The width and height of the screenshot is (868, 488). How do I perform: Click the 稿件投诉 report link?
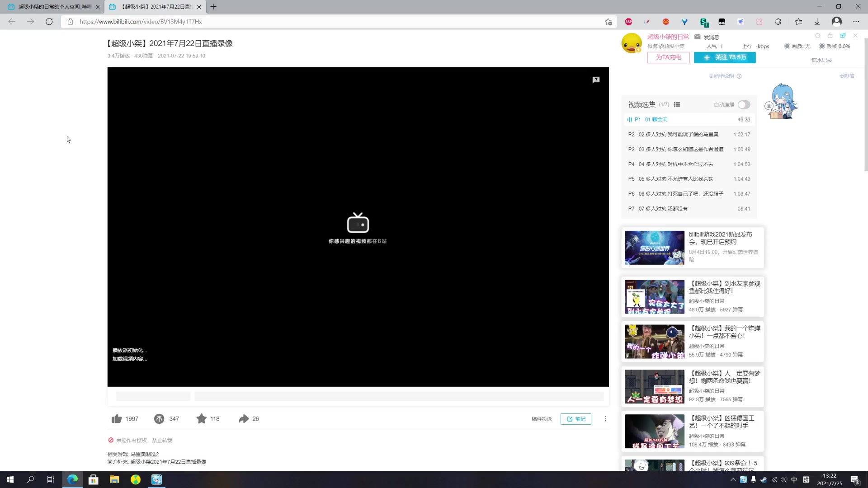point(542,419)
